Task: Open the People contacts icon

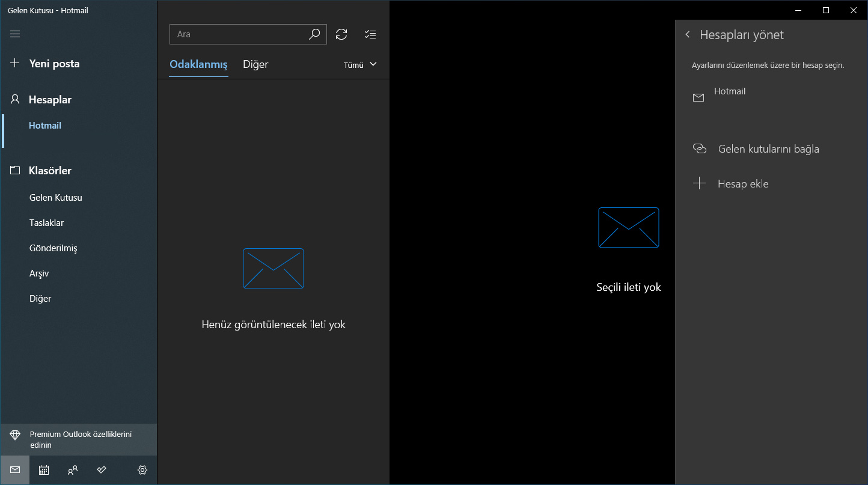Action: tap(73, 470)
